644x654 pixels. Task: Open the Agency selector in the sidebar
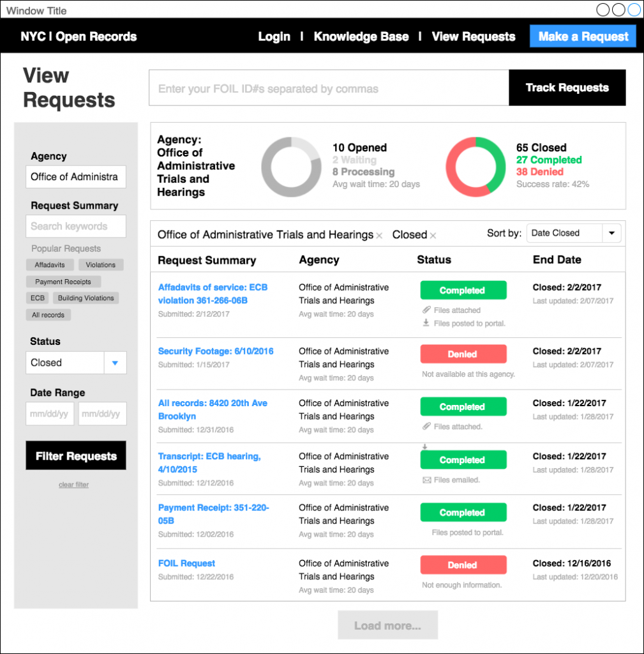click(75, 177)
